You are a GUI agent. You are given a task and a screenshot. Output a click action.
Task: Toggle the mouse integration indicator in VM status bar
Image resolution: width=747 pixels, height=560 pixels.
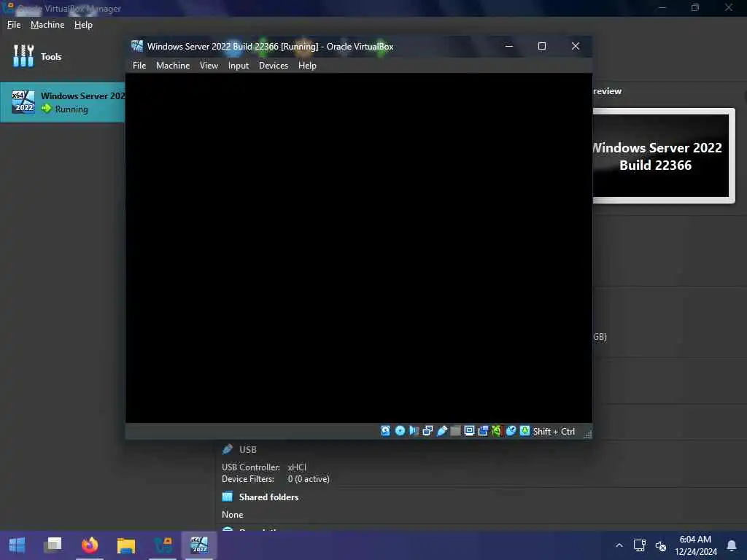(511, 431)
